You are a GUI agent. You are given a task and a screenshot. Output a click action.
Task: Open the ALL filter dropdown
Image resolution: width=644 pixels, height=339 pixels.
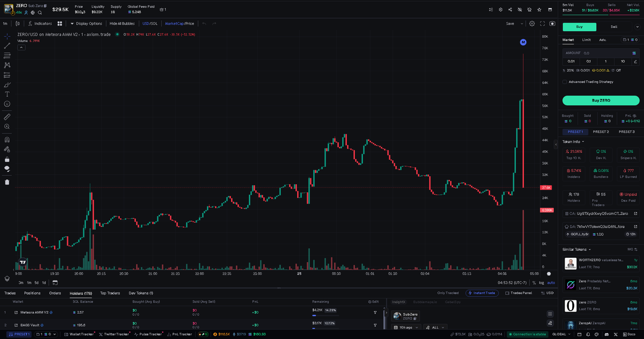point(435,327)
